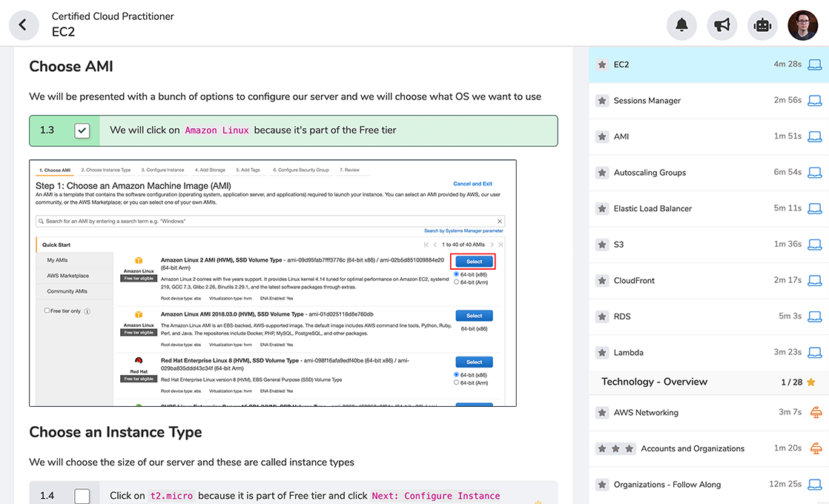Click the laptop icon beside Sessions Manager
Image resolution: width=829 pixels, height=504 pixels.
[x=815, y=100]
